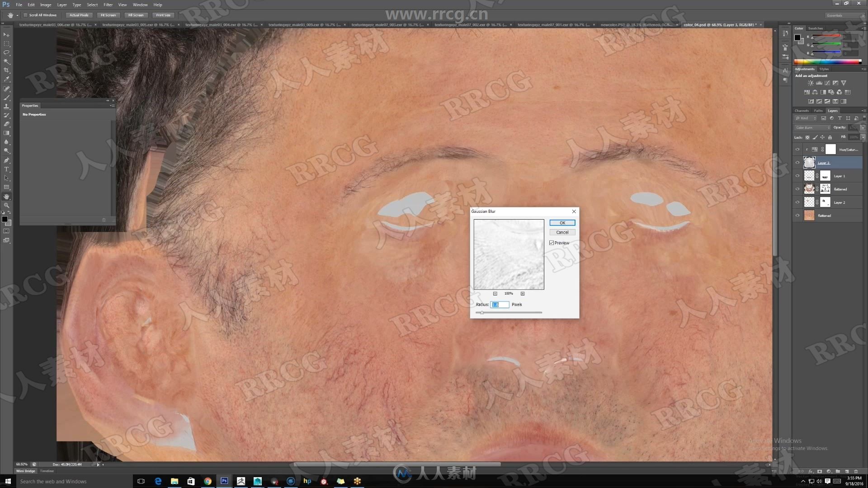Toggle visibility of Layer 1
Screen dimensions: 868x488
(797, 176)
